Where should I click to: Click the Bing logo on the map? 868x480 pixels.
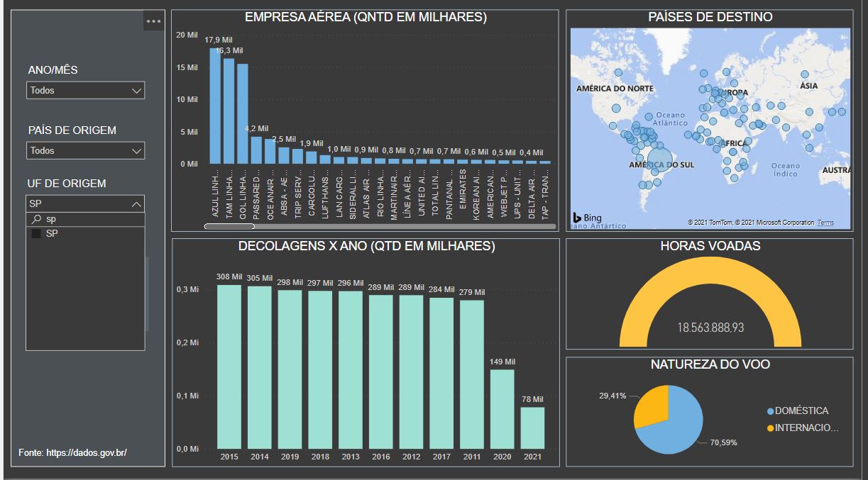[x=588, y=218]
